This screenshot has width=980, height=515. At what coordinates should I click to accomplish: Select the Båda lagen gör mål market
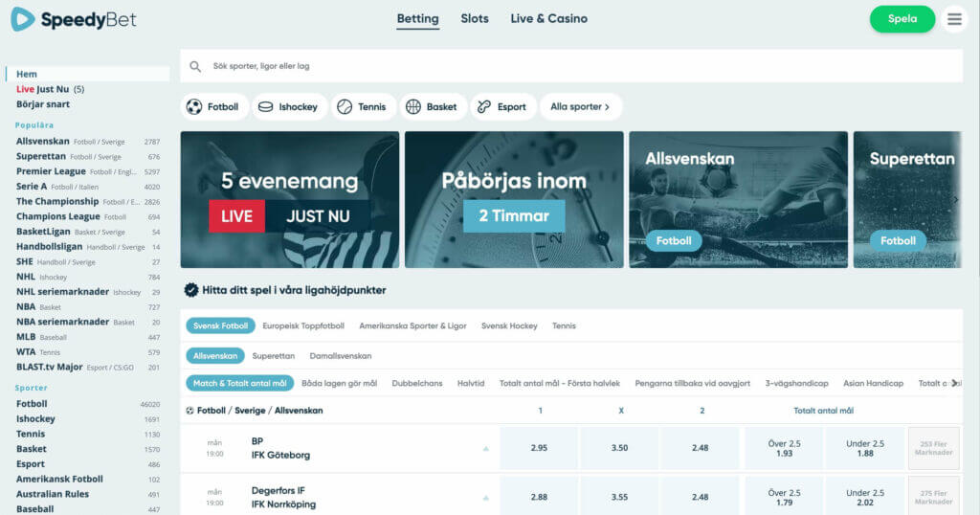tap(340, 383)
